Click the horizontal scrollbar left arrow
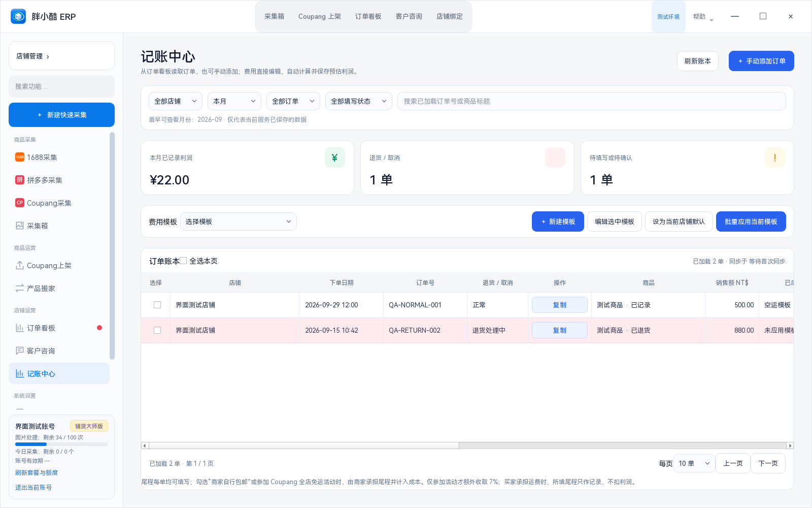 pyautogui.click(x=145, y=446)
